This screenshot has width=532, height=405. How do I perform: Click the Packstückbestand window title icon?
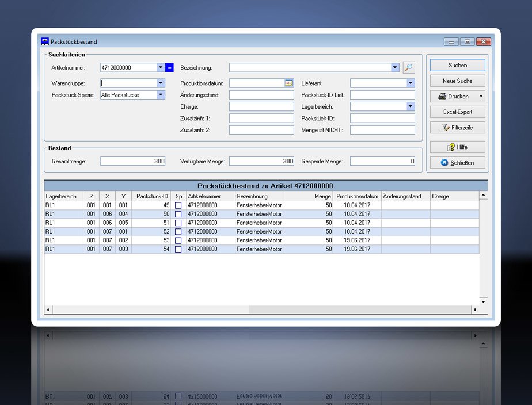pos(44,41)
